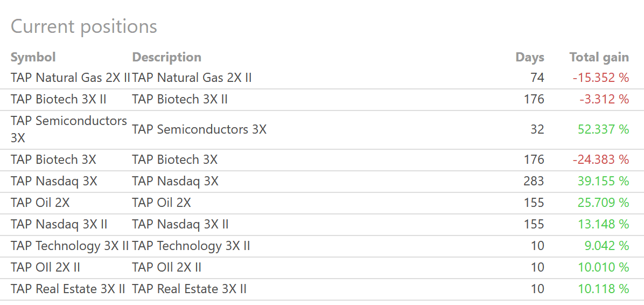This screenshot has width=644, height=305.
Task: Sort by the Days column header
Action: point(529,57)
